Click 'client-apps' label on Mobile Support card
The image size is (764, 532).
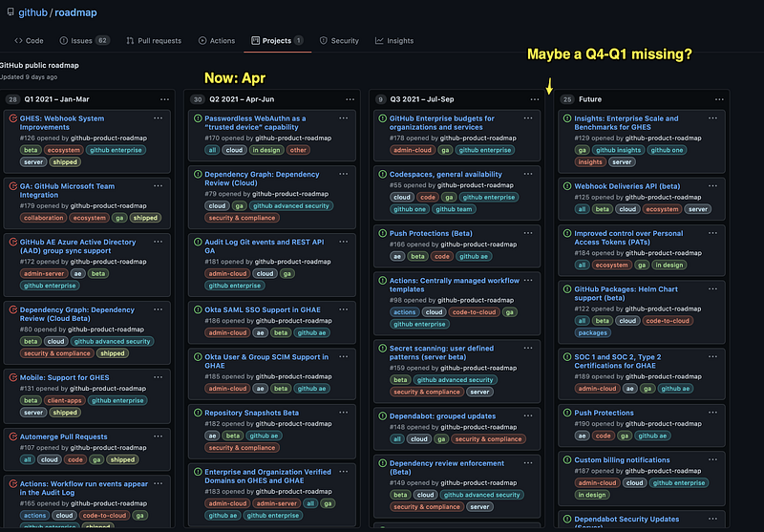click(64, 401)
